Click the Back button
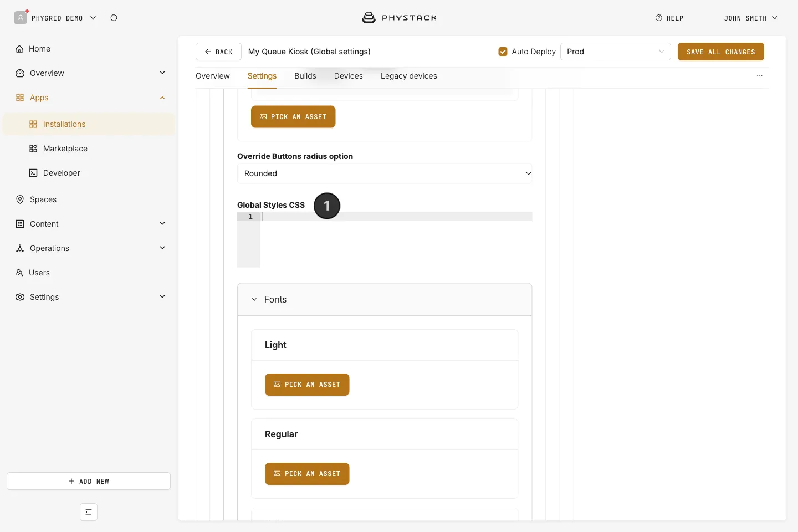798x532 pixels. coord(218,52)
